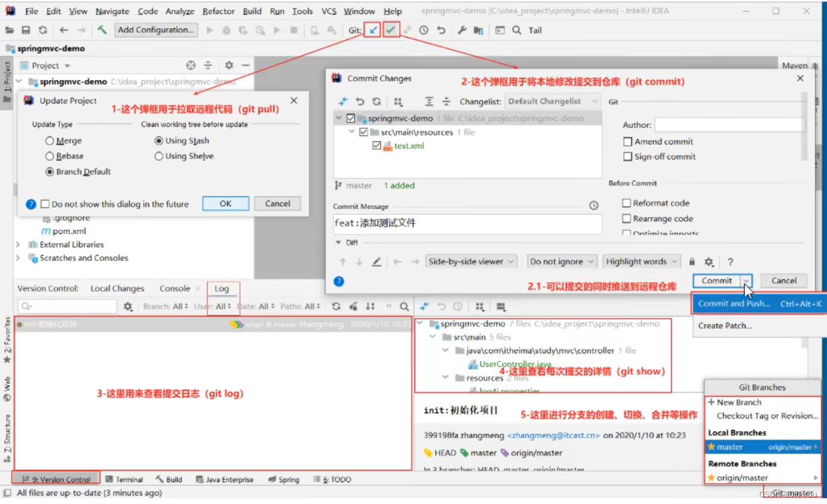Viewport: 827px width, 504px height.
Task: Enable Amend commit checkbox
Action: pos(628,141)
